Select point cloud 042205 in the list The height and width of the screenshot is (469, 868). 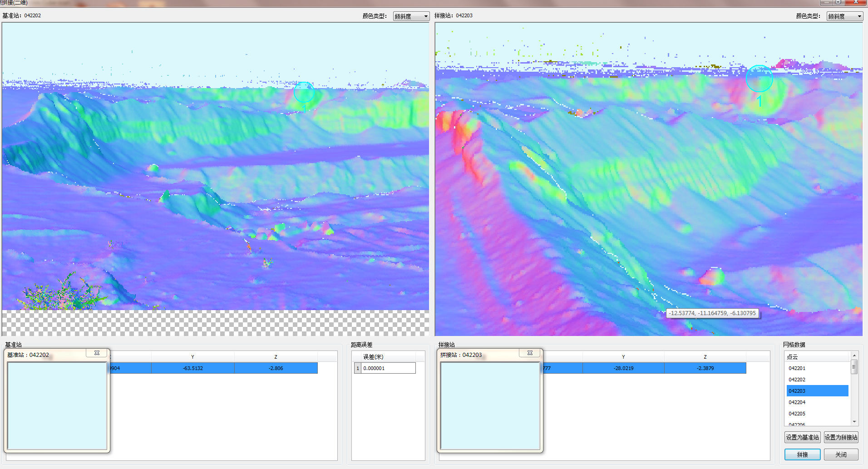click(x=797, y=414)
